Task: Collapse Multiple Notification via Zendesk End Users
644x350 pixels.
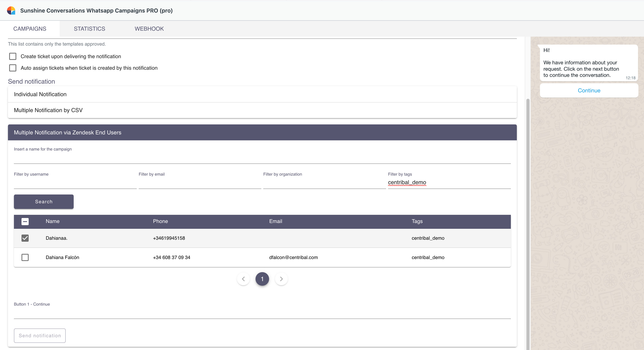Action: [262, 132]
